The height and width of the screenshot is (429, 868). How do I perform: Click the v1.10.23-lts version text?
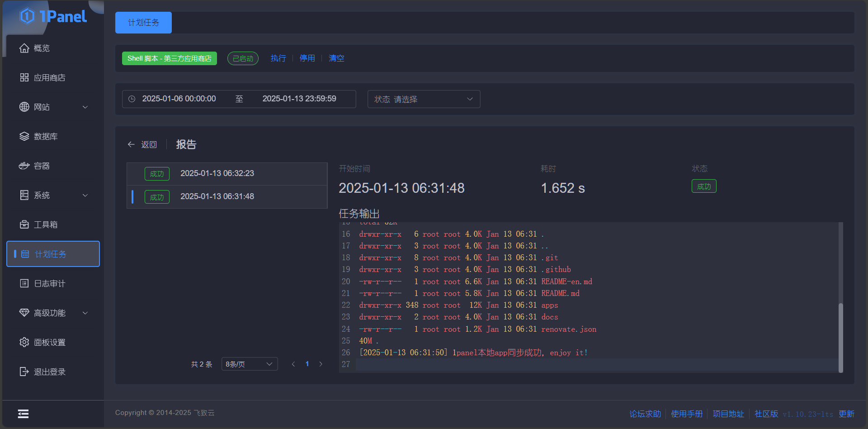point(808,414)
